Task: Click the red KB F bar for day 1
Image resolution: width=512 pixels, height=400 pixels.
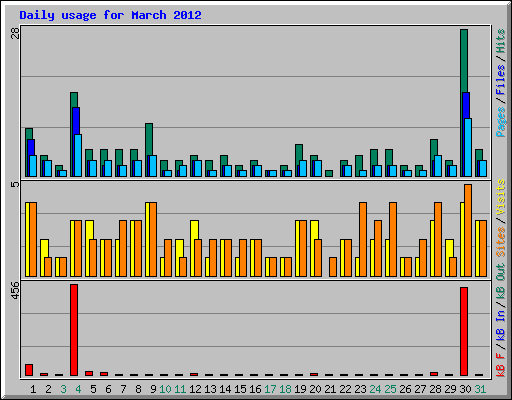Action: click(x=29, y=370)
